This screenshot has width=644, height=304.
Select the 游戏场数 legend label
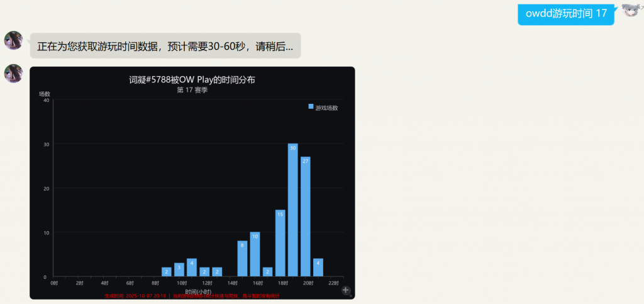[326, 108]
